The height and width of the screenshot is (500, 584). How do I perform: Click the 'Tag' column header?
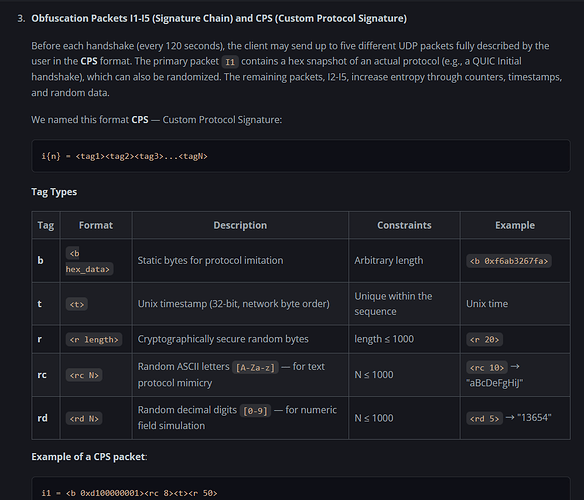(x=46, y=225)
